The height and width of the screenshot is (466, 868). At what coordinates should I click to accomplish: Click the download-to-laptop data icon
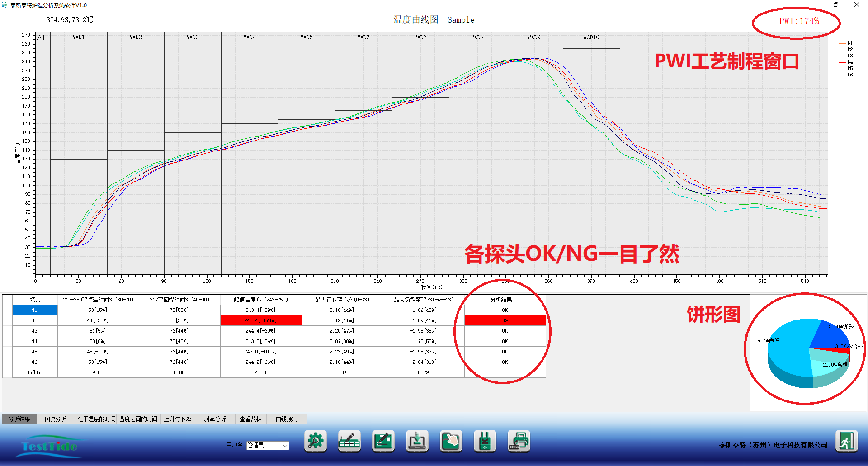pyautogui.click(x=417, y=441)
